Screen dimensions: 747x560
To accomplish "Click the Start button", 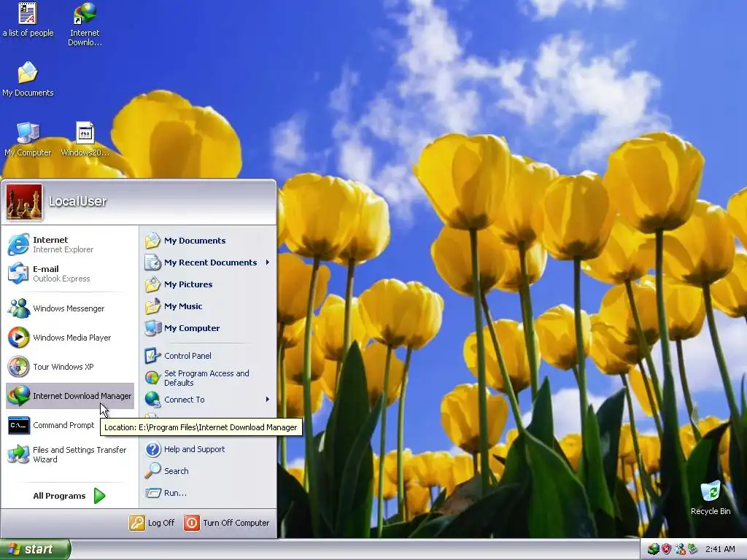I will [35, 550].
